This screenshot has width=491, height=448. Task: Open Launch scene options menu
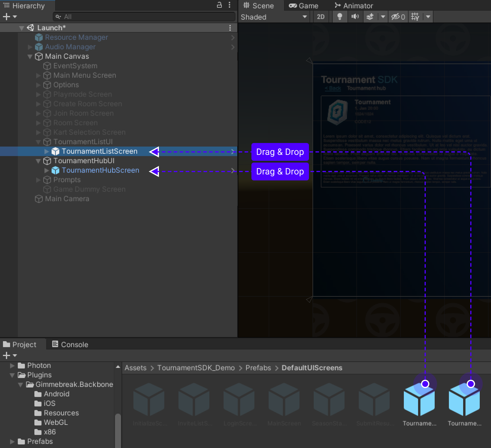pyautogui.click(x=230, y=28)
